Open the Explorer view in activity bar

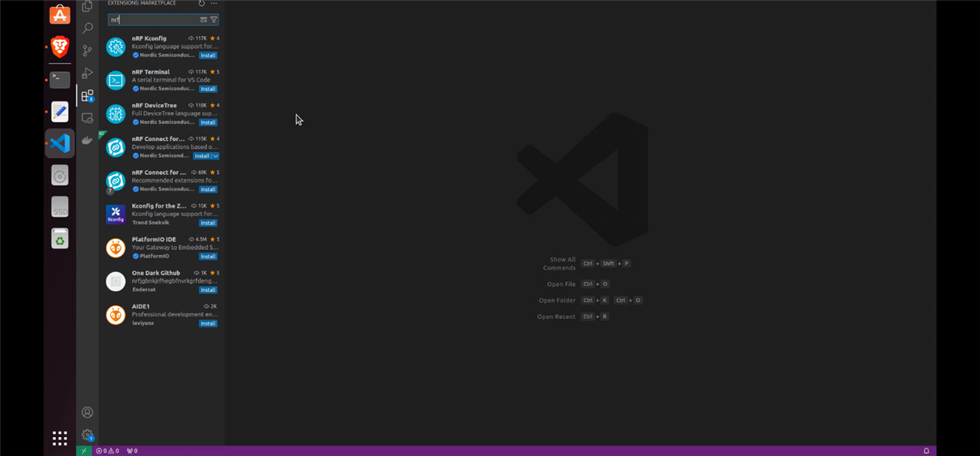(x=87, y=7)
